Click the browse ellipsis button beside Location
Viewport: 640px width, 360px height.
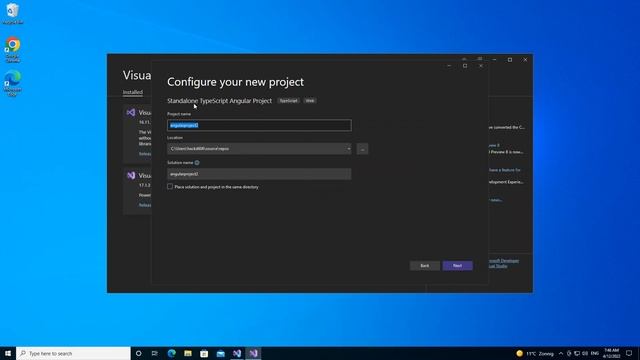[x=362, y=149]
